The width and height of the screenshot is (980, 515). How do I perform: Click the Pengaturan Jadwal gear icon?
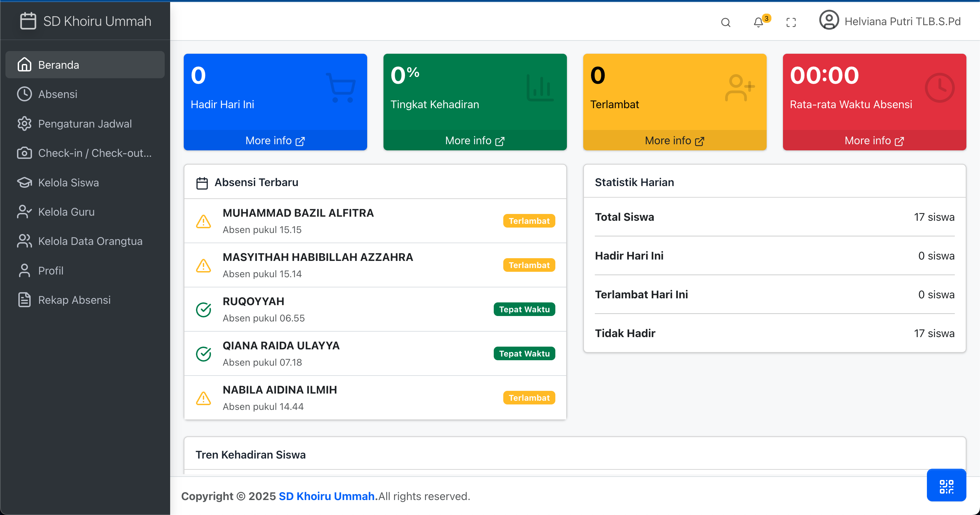(x=24, y=123)
